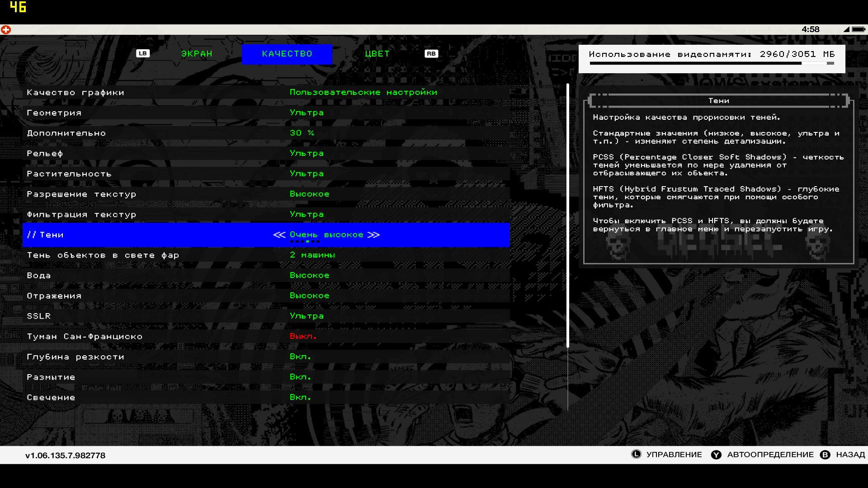
Task: Click right arrows beside Очень высокое
Action: click(373, 235)
